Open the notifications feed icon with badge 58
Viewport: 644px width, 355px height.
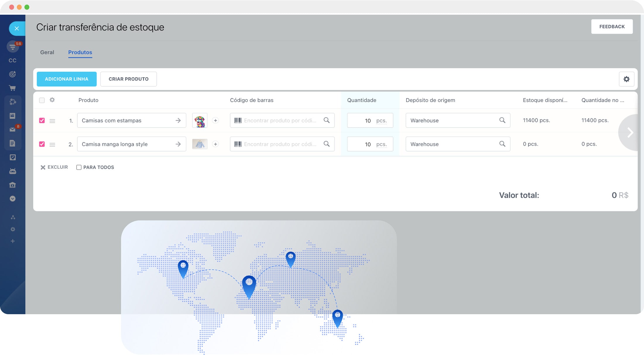tap(13, 46)
